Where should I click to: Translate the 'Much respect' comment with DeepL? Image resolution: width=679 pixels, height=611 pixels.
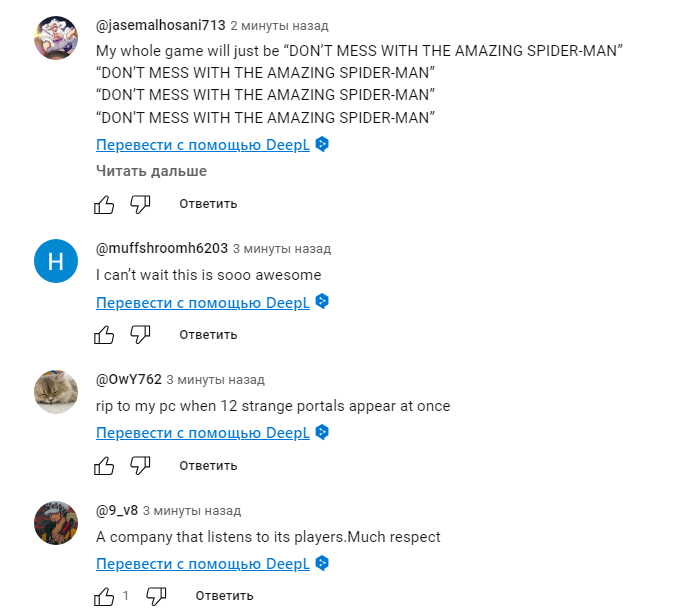[x=203, y=564]
